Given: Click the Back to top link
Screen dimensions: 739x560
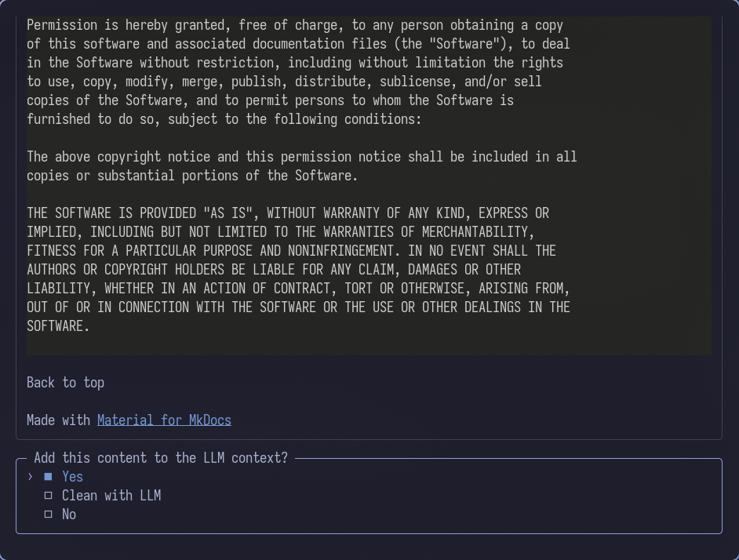Looking at the screenshot, I should pyautogui.click(x=65, y=383).
